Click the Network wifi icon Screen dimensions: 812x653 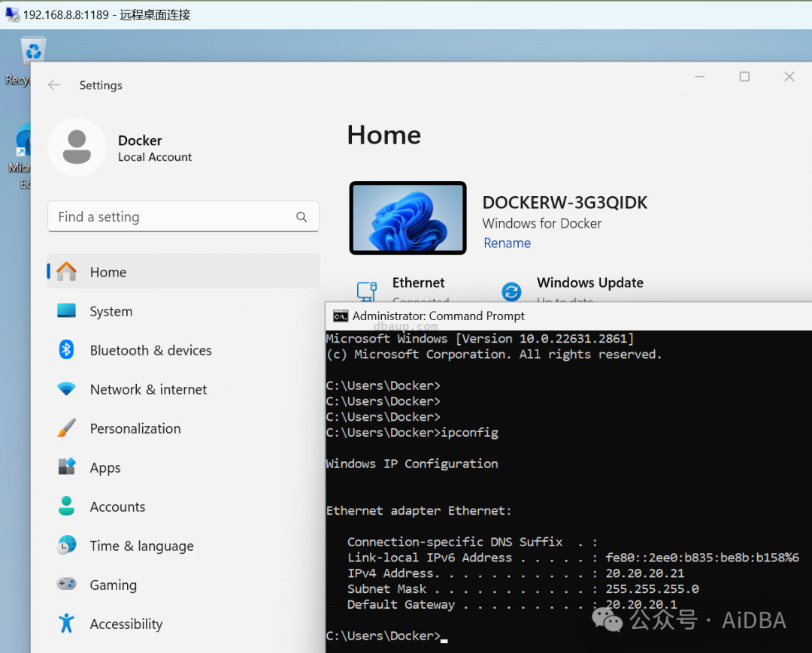66,388
